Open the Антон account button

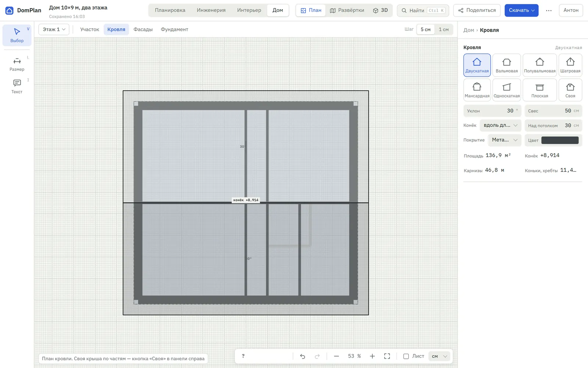pyautogui.click(x=571, y=10)
